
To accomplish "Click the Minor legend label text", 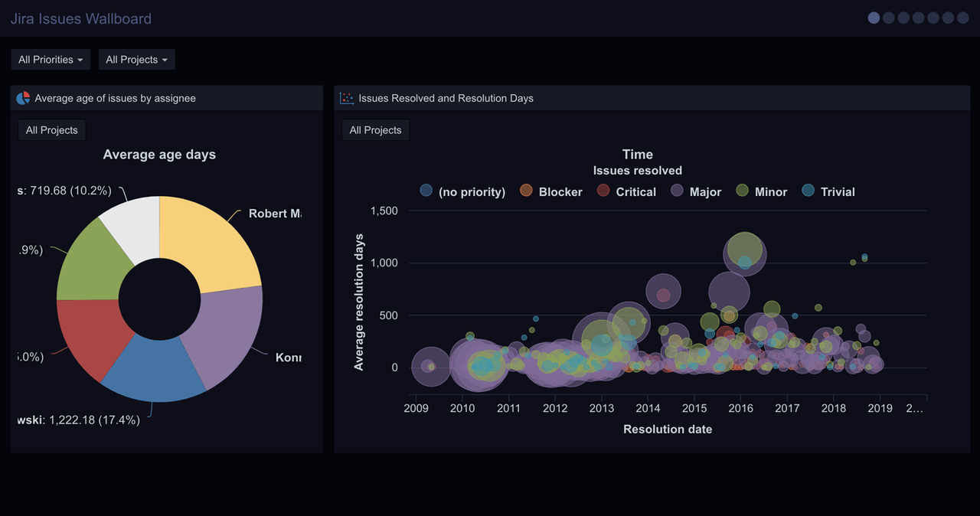I will click(771, 192).
